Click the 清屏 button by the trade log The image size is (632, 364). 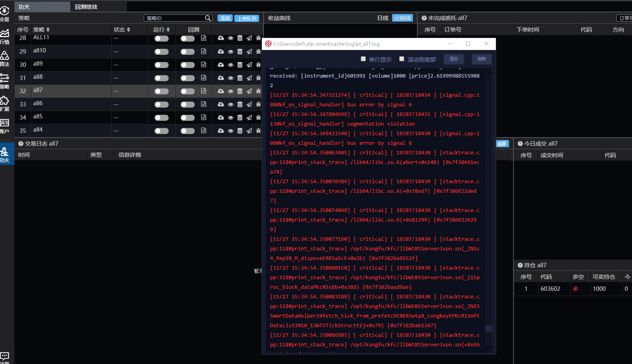pos(501,144)
